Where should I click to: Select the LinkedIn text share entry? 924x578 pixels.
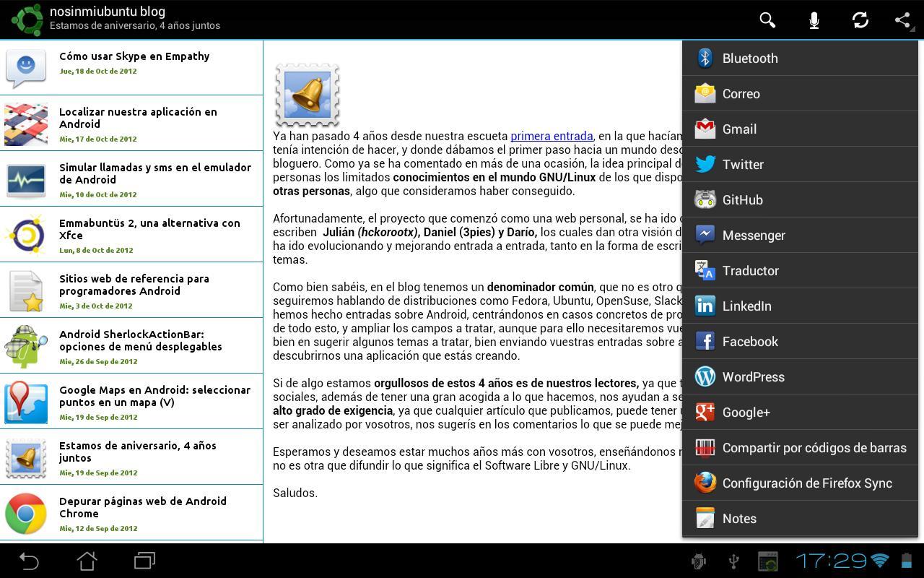tap(747, 306)
